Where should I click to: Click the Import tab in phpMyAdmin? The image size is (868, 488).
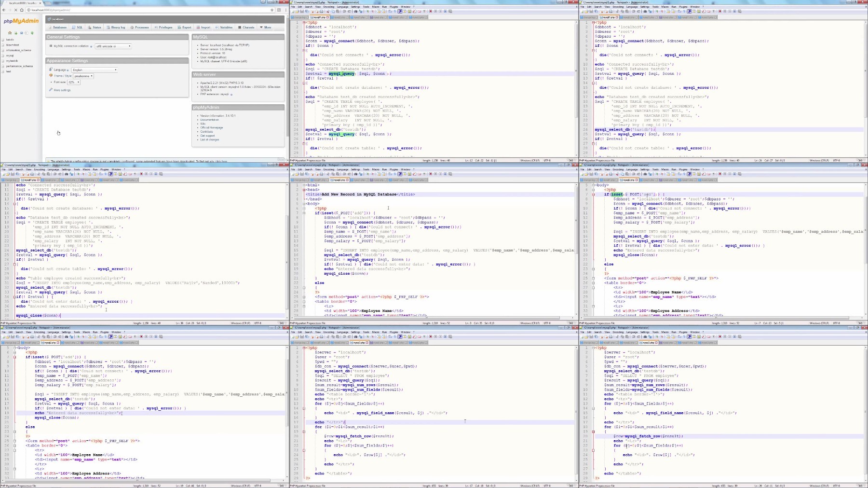click(x=203, y=28)
